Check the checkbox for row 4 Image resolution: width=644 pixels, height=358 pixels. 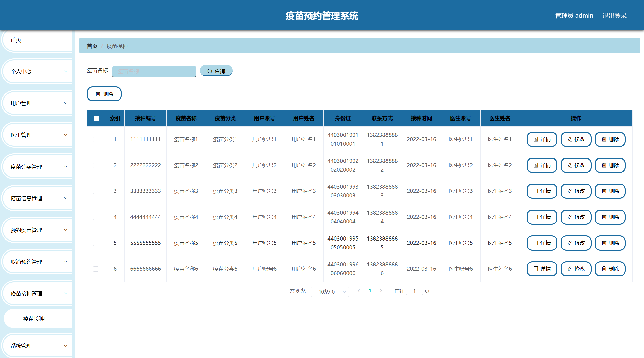tap(96, 217)
